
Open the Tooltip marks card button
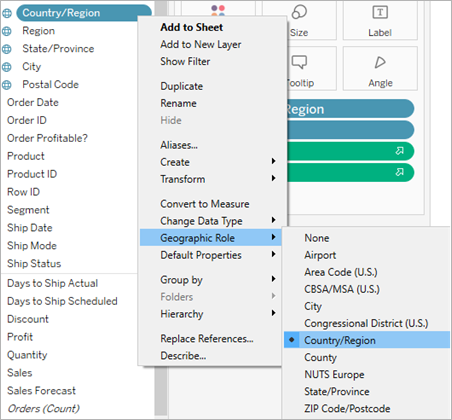311,68
